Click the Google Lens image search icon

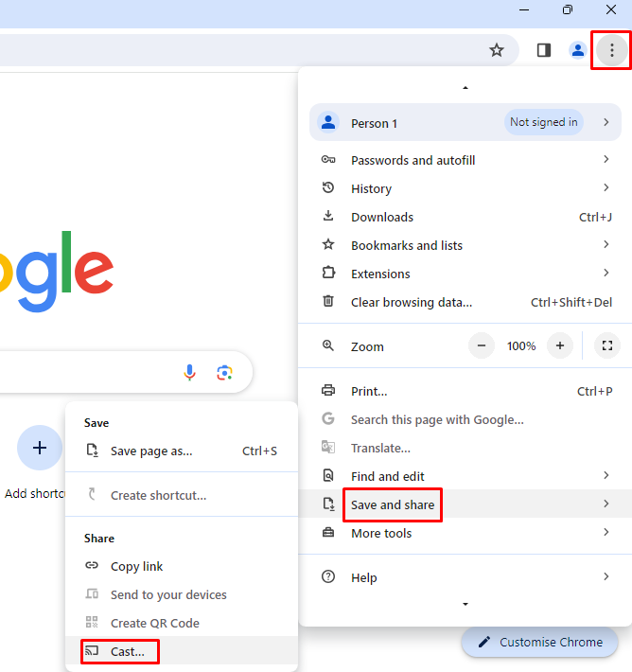pyautogui.click(x=224, y=372)
